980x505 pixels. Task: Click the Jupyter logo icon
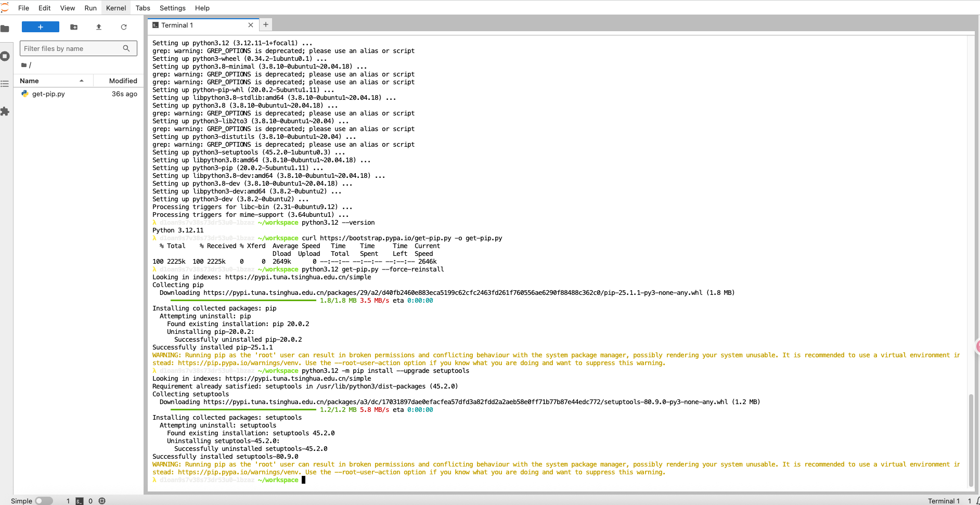coord(5,8)
